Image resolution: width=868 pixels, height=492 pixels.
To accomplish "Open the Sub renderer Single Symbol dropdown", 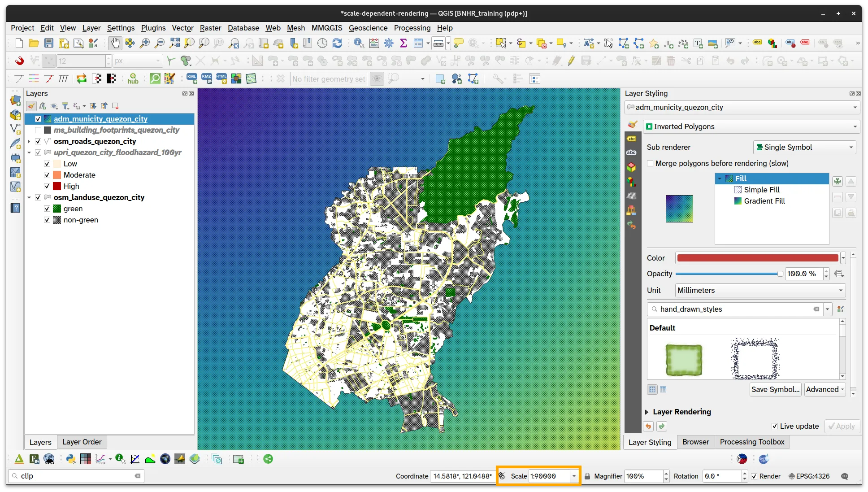I will click(804, 147).
